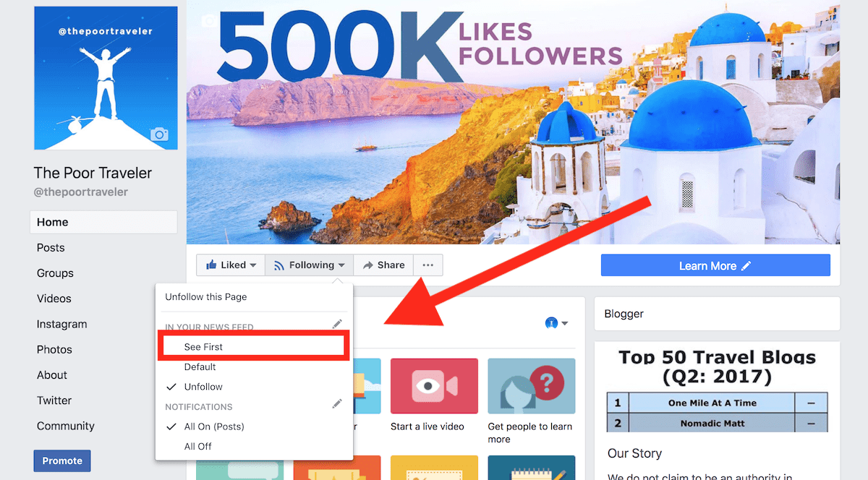Turn notifications All Off
This screenshot has height=480, width=868.
click(198, 446)
